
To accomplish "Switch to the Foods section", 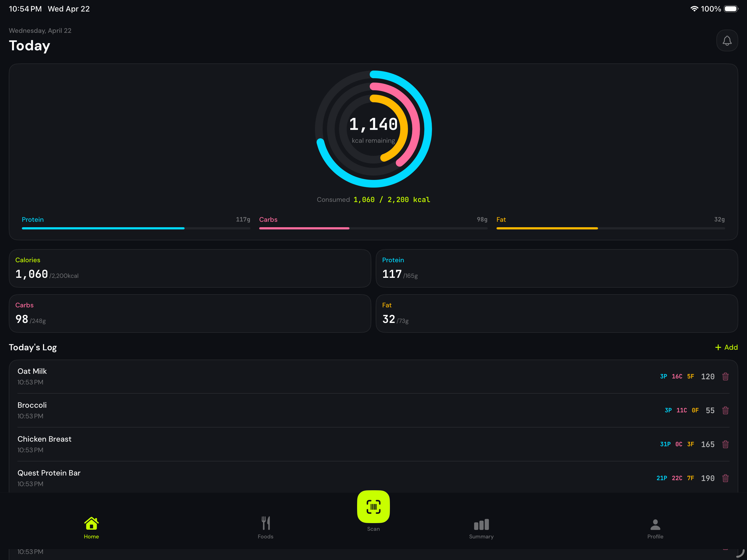I will (x=265, y=527).
